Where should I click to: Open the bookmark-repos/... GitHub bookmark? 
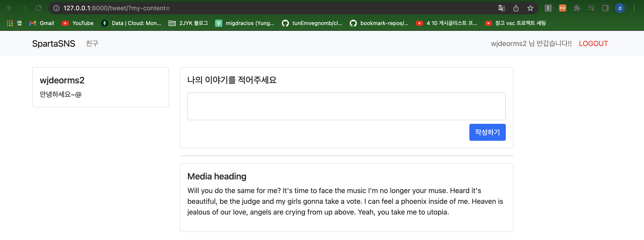pyautogui.click(x=379, y=23)
